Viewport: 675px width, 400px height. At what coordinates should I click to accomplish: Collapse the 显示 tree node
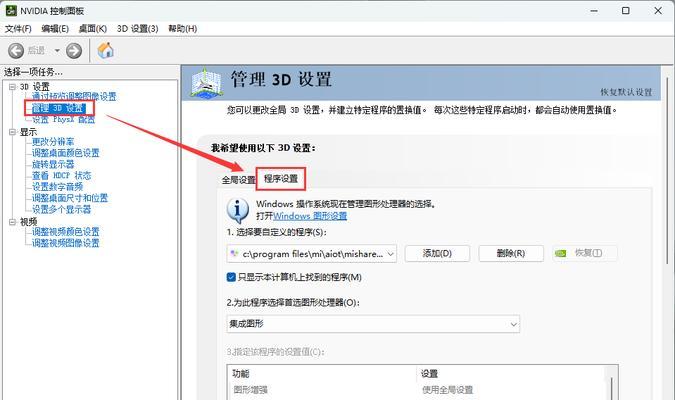tap(12, 132)
